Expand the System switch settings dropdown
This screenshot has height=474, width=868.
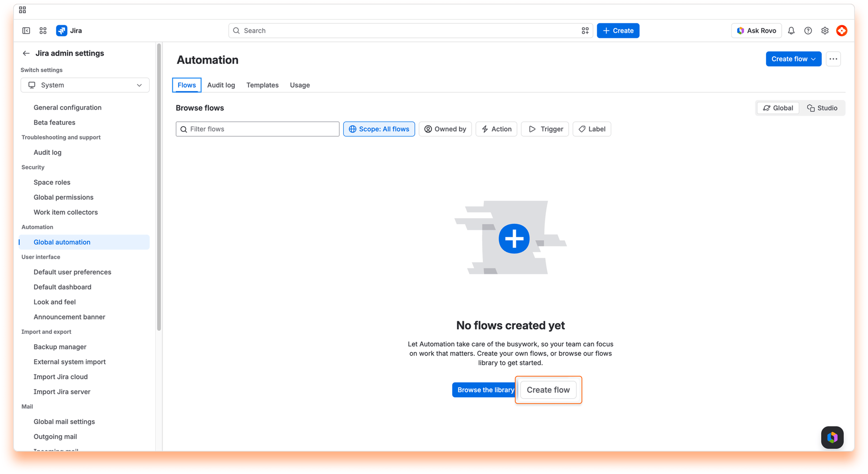coord(85,85)
